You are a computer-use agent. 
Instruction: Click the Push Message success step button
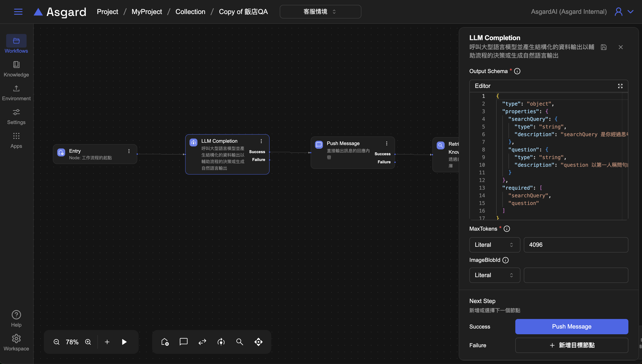pos(571,326)
